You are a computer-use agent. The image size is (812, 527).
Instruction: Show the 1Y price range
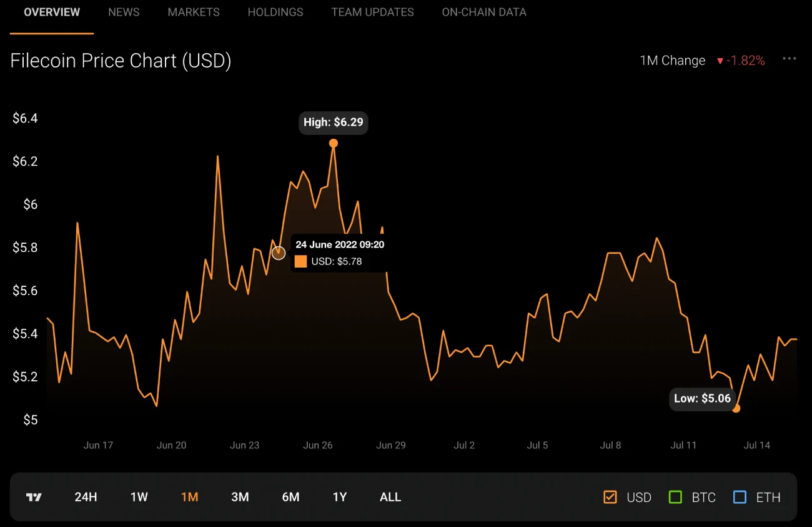pos(339,498)
